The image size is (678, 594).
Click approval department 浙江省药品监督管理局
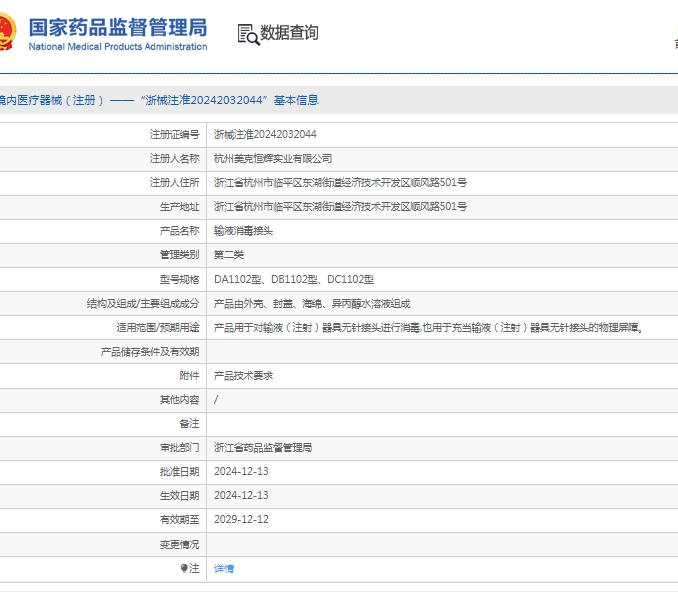[x=263, y=447]
